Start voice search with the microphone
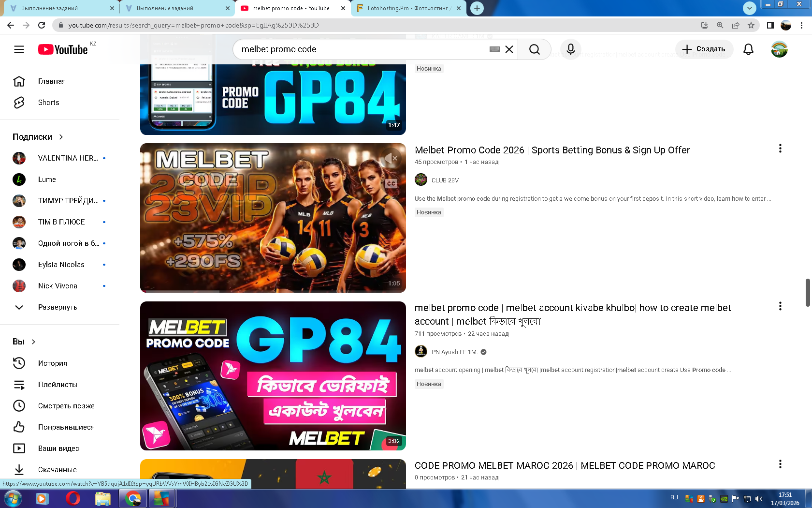The image size is (812, 508). [571, 49]
